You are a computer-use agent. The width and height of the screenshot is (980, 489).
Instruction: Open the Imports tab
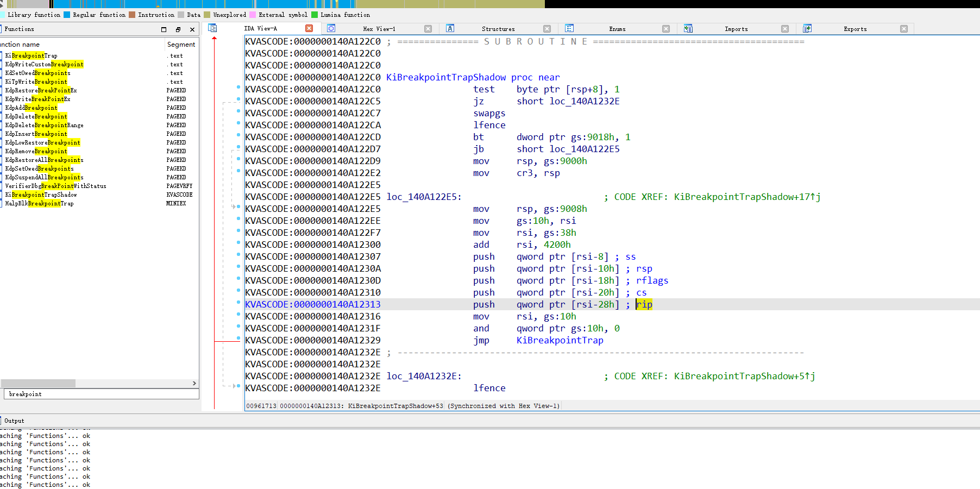tap(736, 29)
